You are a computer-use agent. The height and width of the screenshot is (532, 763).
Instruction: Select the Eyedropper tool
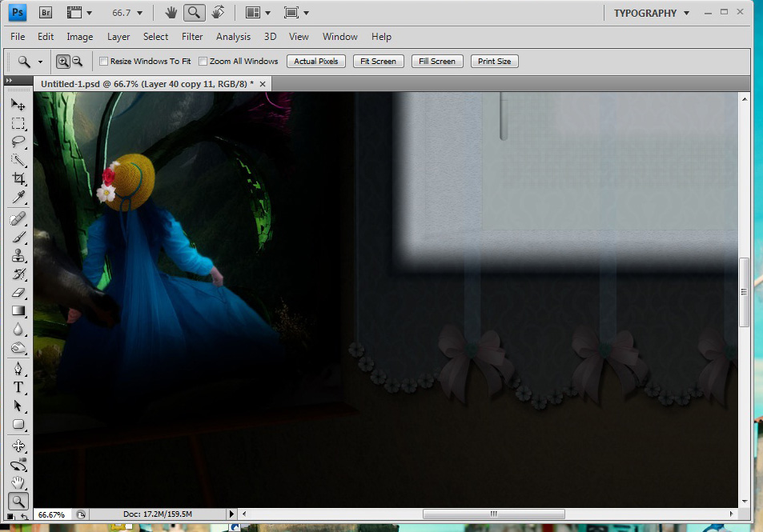pyautogui.click(x=18, y=197)
